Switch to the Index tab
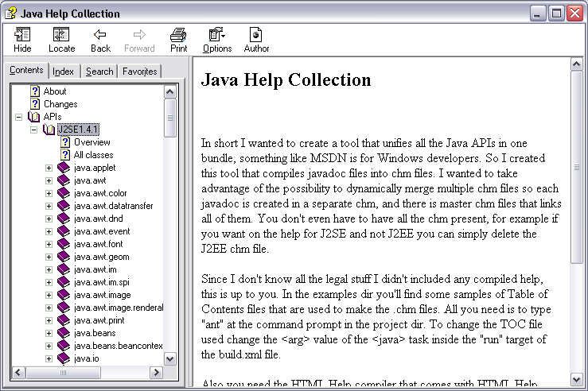 pos(64,72)
